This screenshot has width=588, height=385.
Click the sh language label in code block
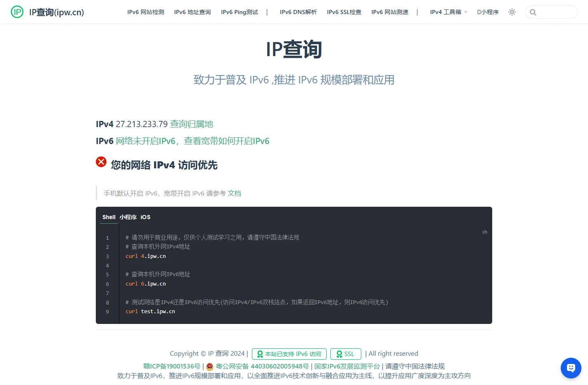(485, 232)
